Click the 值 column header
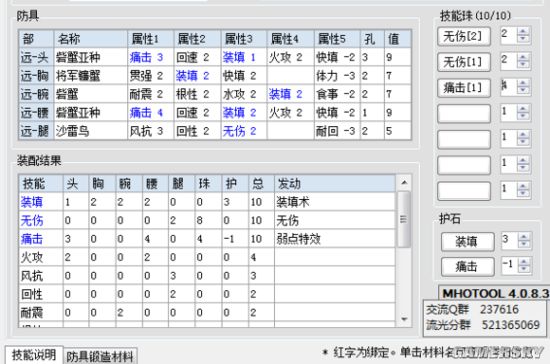Viewport: 550px width, 364px height. (398, 39)
